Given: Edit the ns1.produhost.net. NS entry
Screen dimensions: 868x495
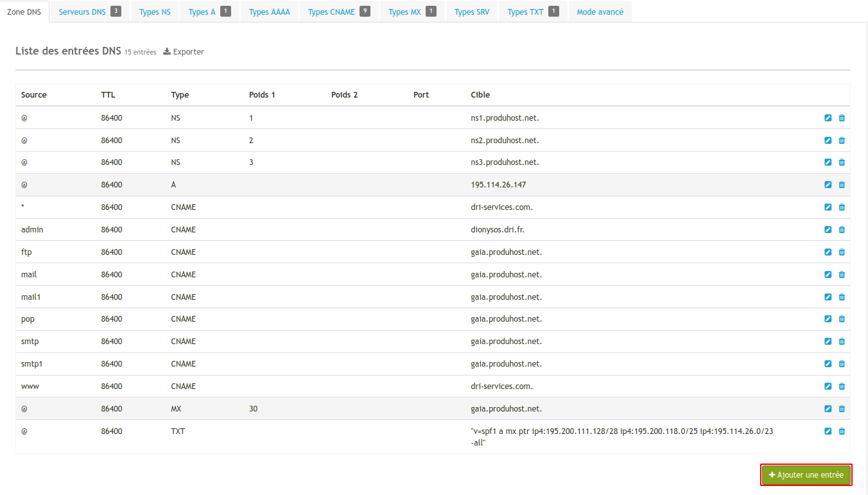Looking at the screenshot, I should tap(828, 118).
